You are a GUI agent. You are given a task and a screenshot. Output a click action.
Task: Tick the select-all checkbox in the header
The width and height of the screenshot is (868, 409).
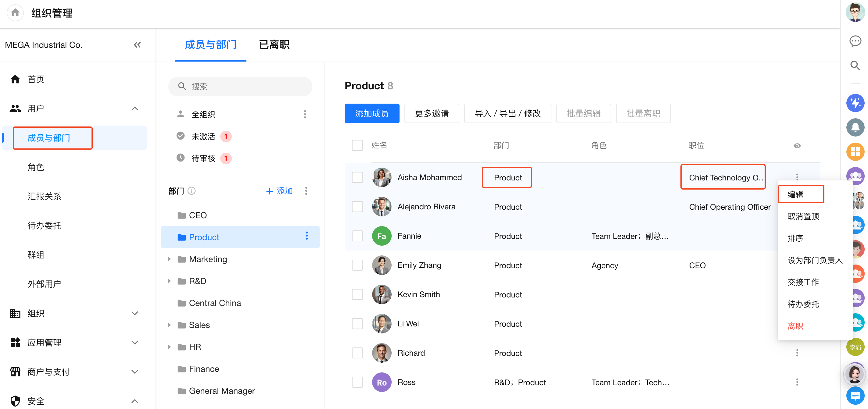357,145
